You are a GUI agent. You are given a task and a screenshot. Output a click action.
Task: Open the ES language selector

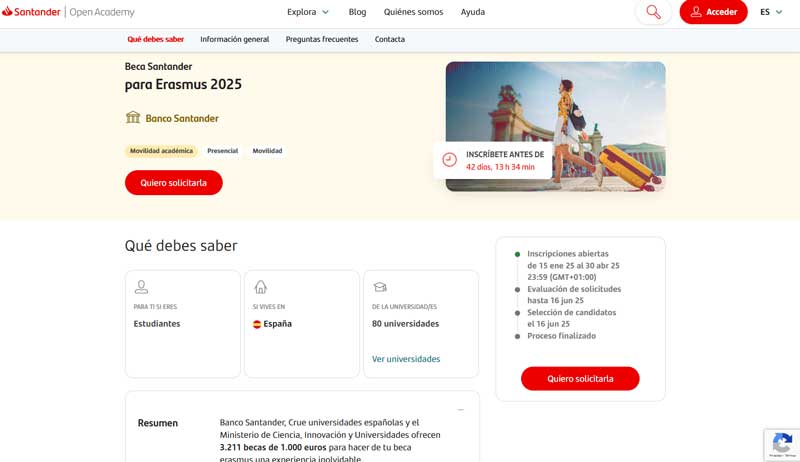pyautogui.click(x=770, y=12)
